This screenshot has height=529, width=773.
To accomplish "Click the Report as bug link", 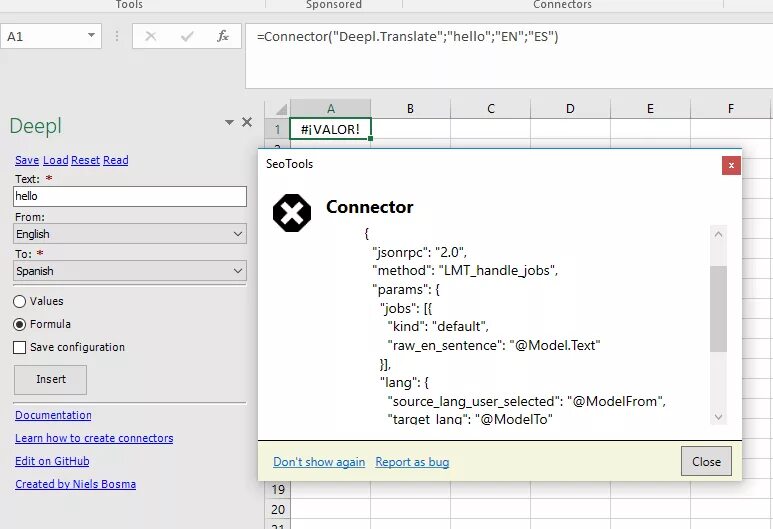I will point(412,462).
